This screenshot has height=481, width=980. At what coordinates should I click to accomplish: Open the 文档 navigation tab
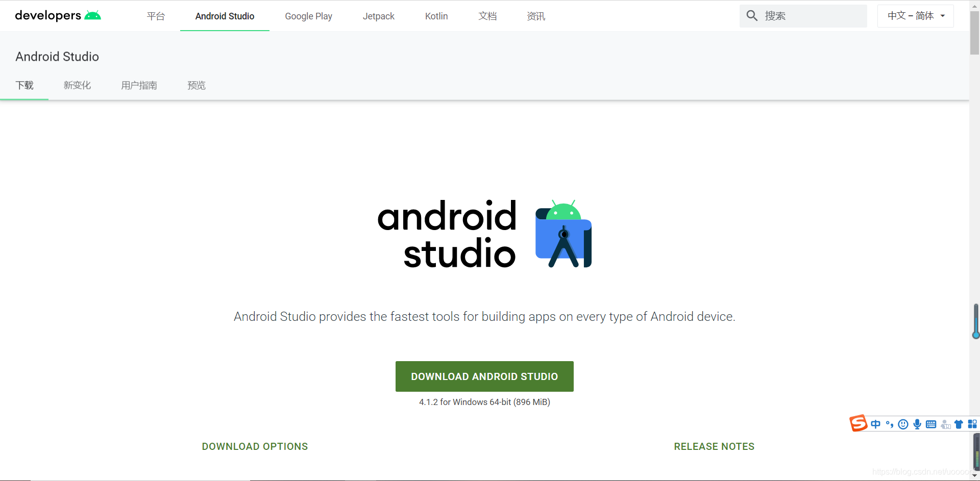(487, 16)
